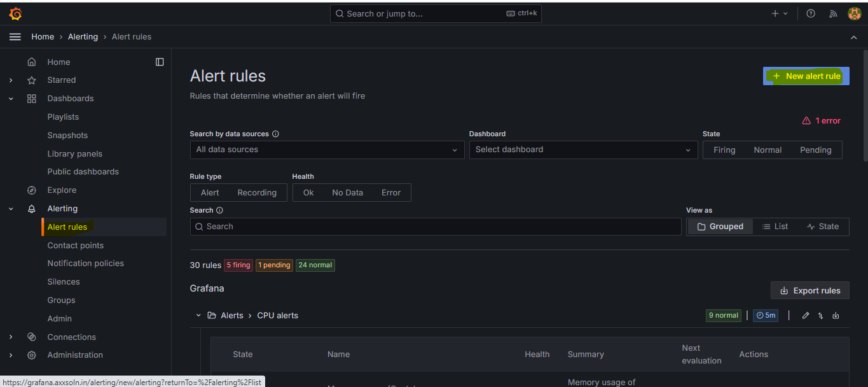Expand the Connections sidebar section

coord(11,337)
